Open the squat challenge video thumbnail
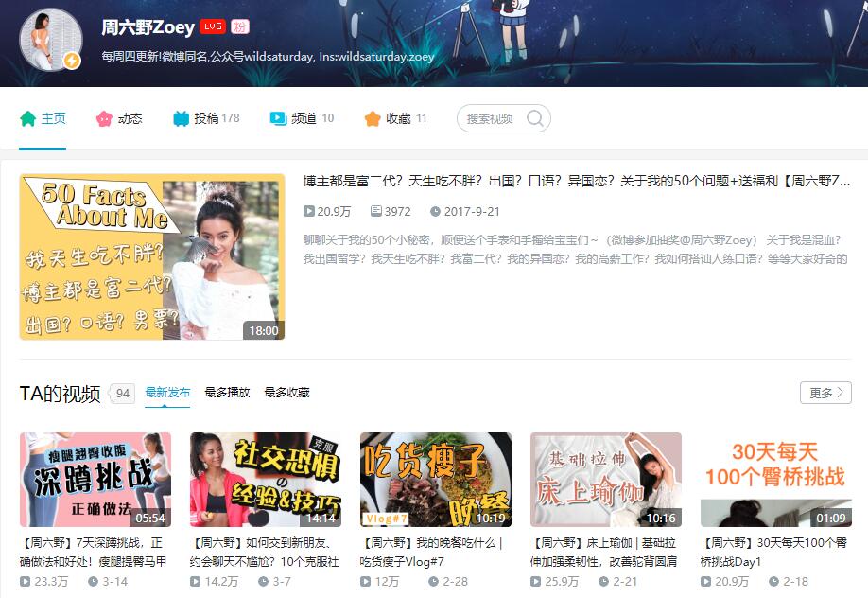This screenshot has height=598, width=868. click(95, 480)
